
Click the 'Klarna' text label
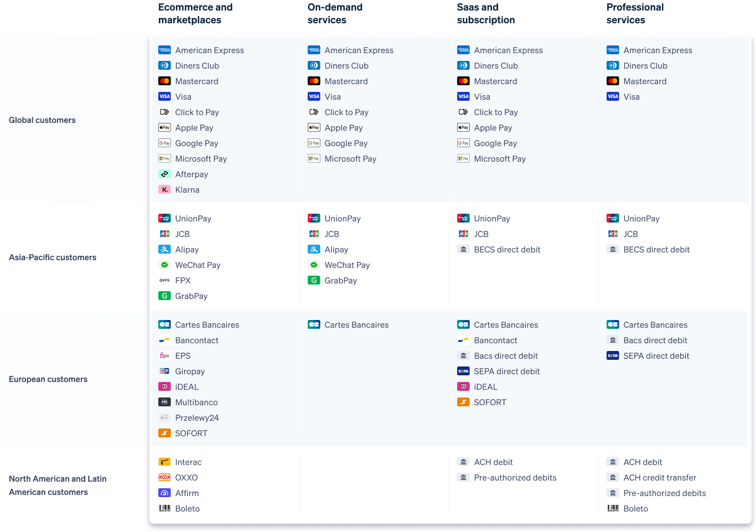click(187, 190)
